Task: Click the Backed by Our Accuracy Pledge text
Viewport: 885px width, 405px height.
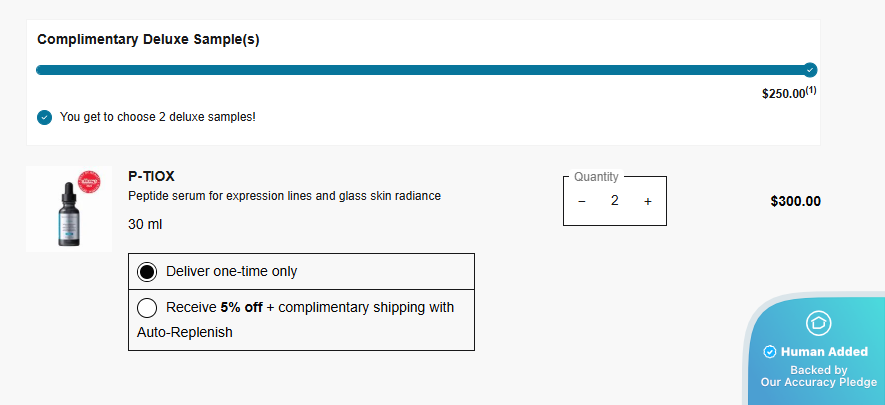Action: pos(819,376)
